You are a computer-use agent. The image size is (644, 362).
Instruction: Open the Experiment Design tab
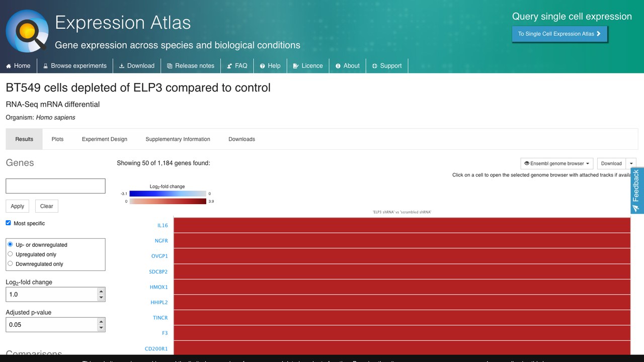point(105,139)
